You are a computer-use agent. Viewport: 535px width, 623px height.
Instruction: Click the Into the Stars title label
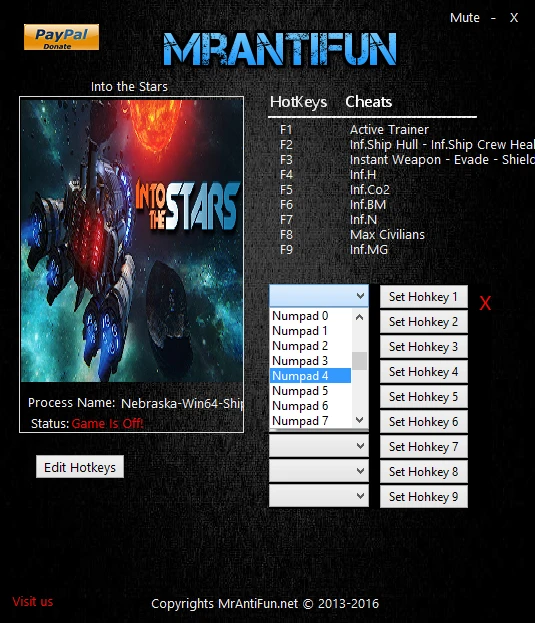click(129, 87)
